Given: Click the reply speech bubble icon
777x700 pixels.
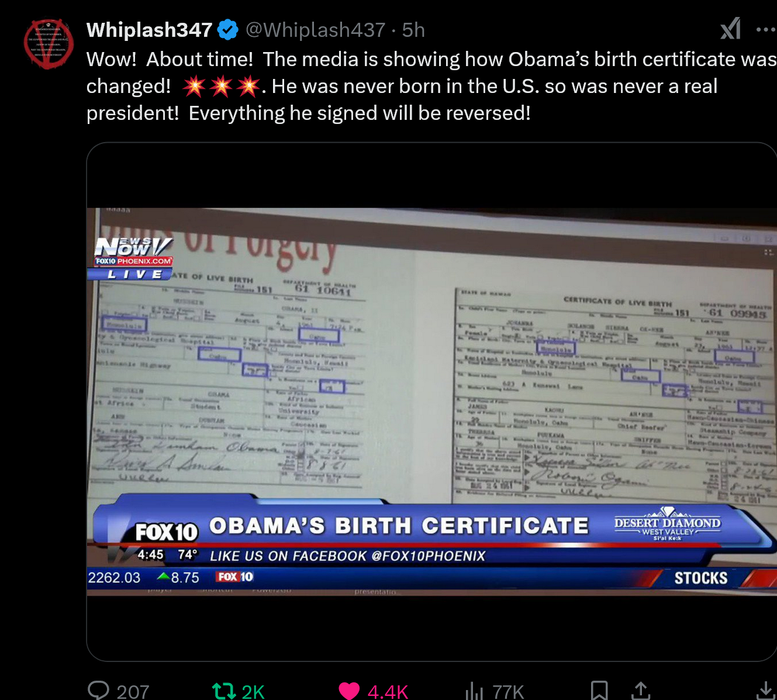Looking at the screenshot, I should [98, 691].
